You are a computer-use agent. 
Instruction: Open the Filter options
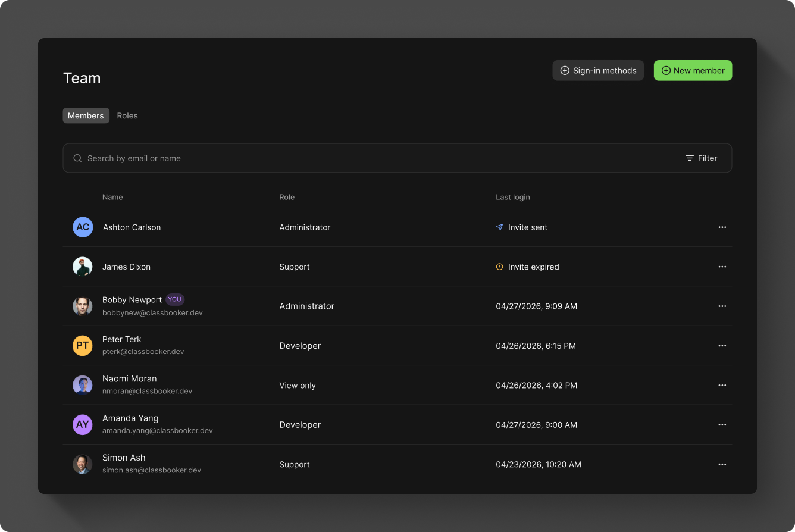click(x=701, y=158)
